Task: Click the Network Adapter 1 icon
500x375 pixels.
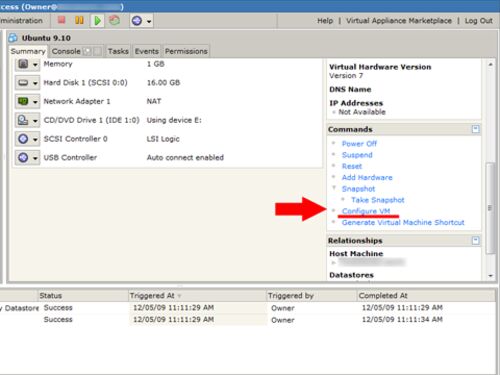Action: (x=23, y=101)
